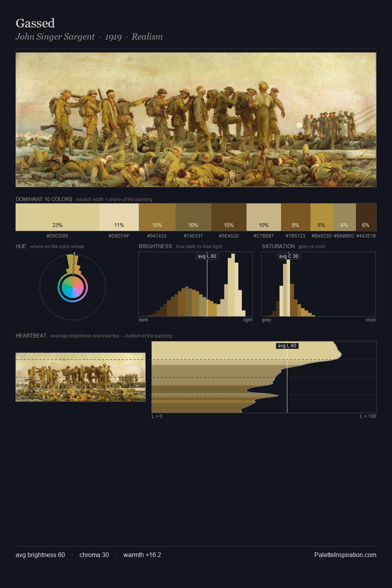Click hex code text '#442E18'
This screenshot has height=588, width=392.
[366, 236]
